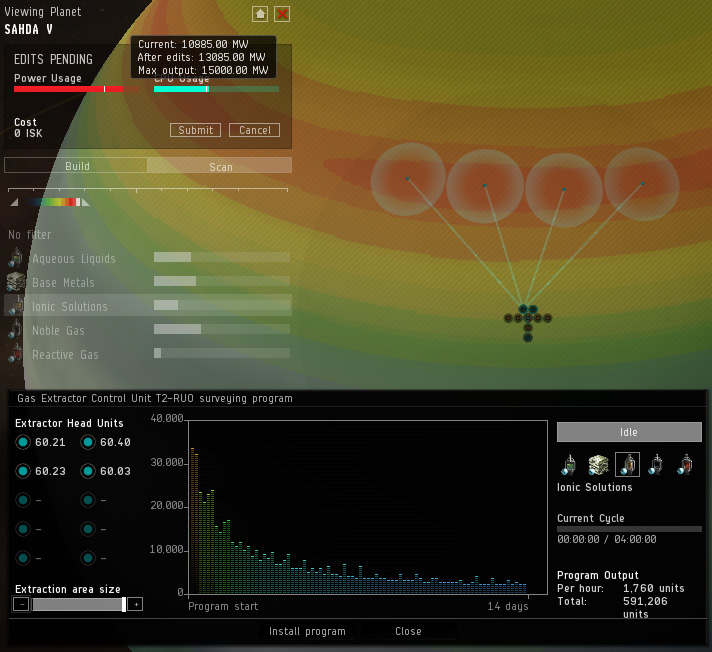
Task: Click the '0 ISK' cost value
Action: tap(28, 133)
